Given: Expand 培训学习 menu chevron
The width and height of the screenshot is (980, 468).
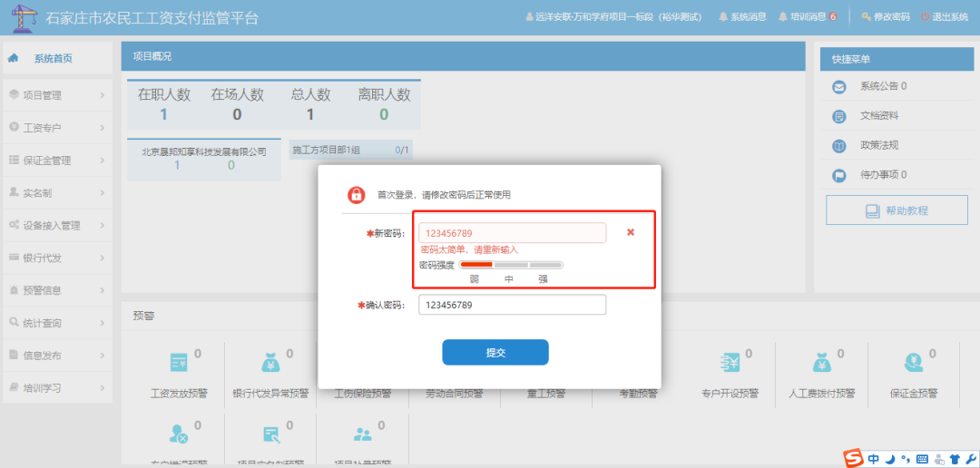Looking at the screenshot, I should pos(102,388).
